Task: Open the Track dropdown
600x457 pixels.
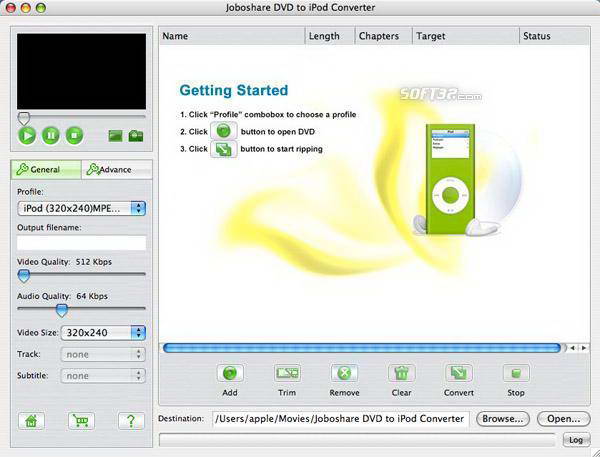Action: point(103,354)
